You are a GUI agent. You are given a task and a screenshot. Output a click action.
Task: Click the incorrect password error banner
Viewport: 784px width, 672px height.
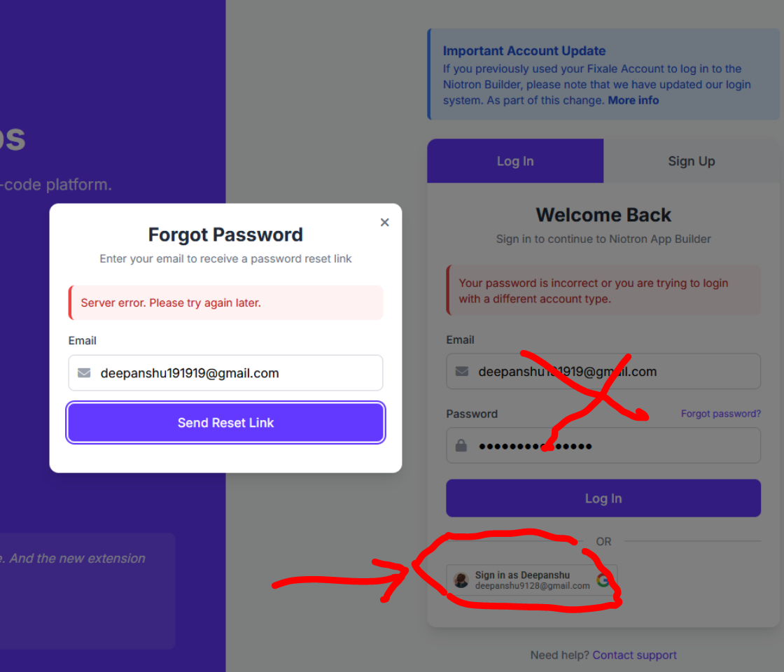click(x=603, y=290)
